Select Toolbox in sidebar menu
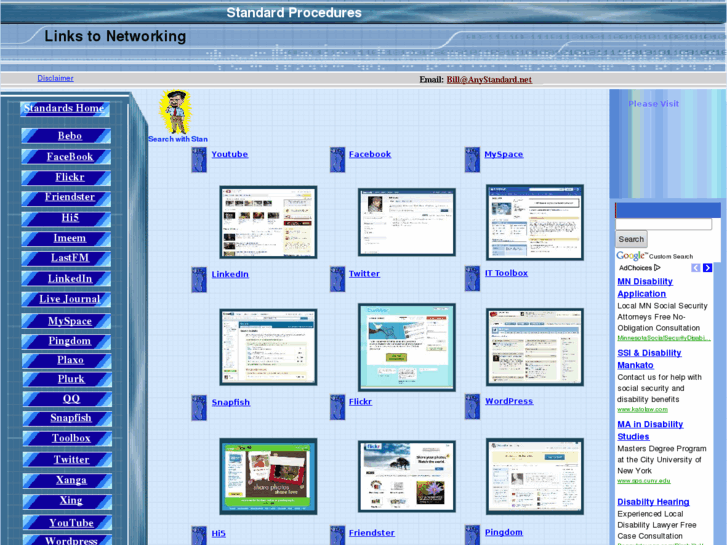This screenshot has width=727, height=545. (x=67, y=439)
